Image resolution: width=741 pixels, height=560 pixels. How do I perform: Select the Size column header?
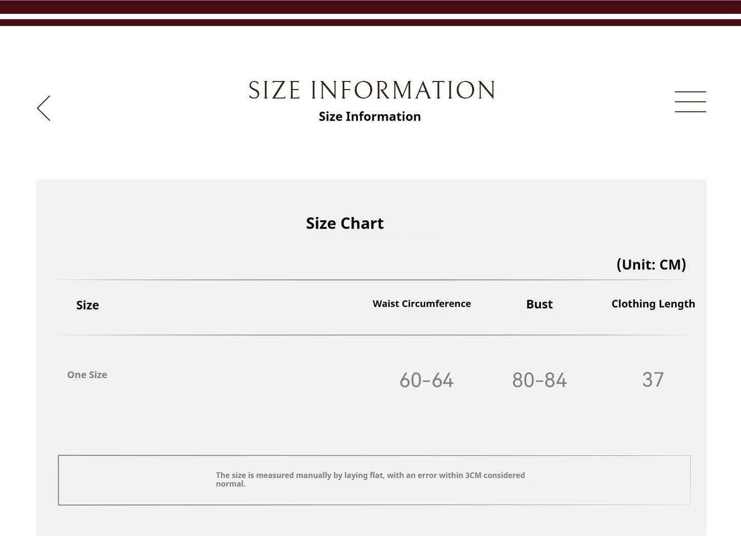[88, 305]
